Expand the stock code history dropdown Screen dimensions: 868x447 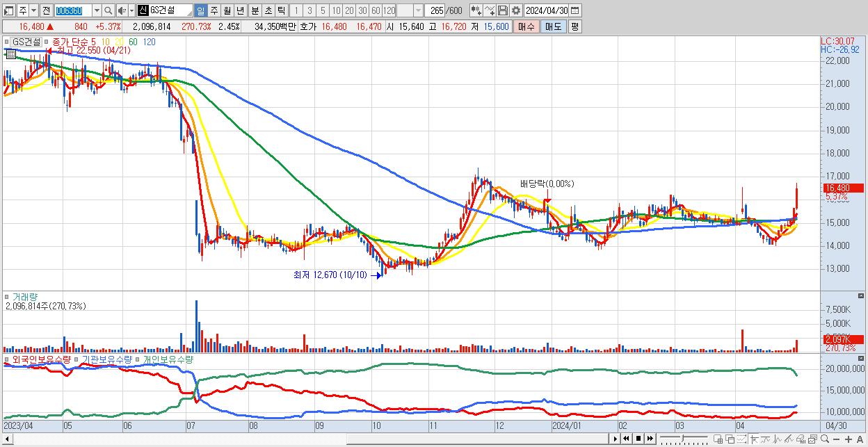pyautogui.click(x=97, y=10)
